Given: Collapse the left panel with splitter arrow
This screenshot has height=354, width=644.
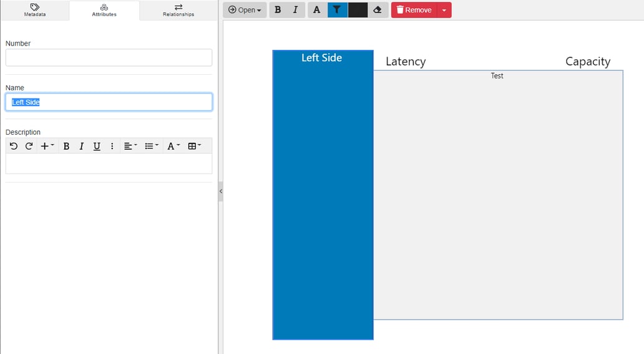Looking at the screenshot, I should click(x=220, y=191).
